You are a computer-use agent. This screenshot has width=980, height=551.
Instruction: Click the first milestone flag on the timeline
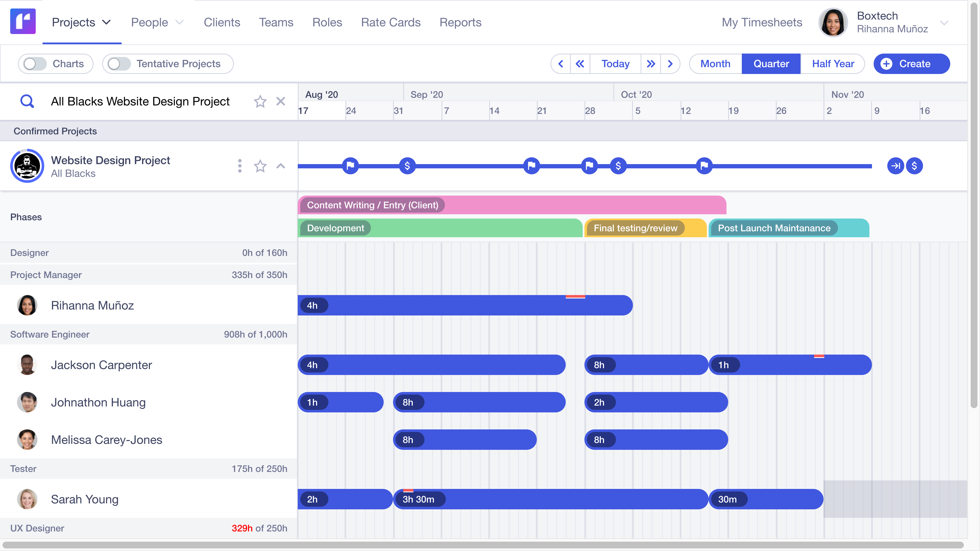(350, 165)
